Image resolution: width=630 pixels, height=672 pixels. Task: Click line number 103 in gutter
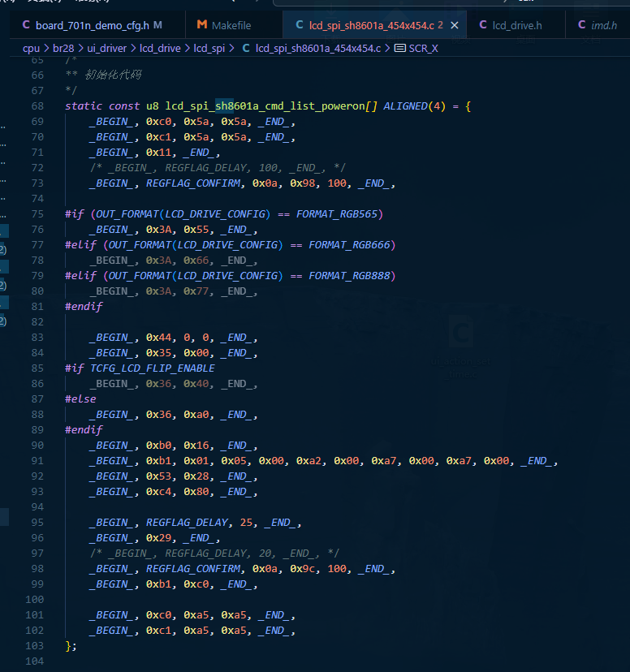click(34, 646)
